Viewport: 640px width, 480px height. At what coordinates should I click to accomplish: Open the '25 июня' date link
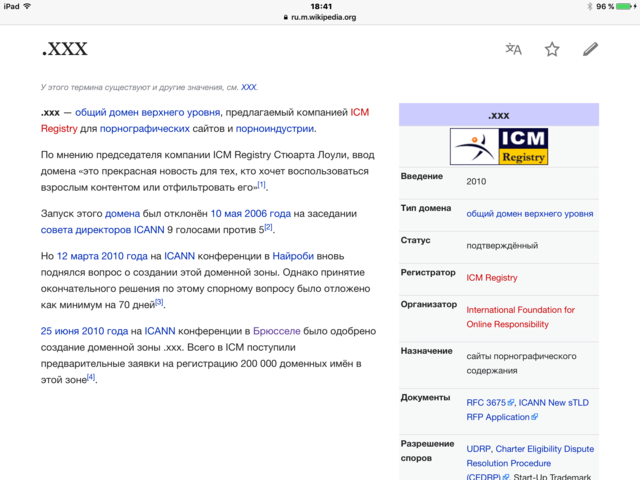(x=60, y=331)
